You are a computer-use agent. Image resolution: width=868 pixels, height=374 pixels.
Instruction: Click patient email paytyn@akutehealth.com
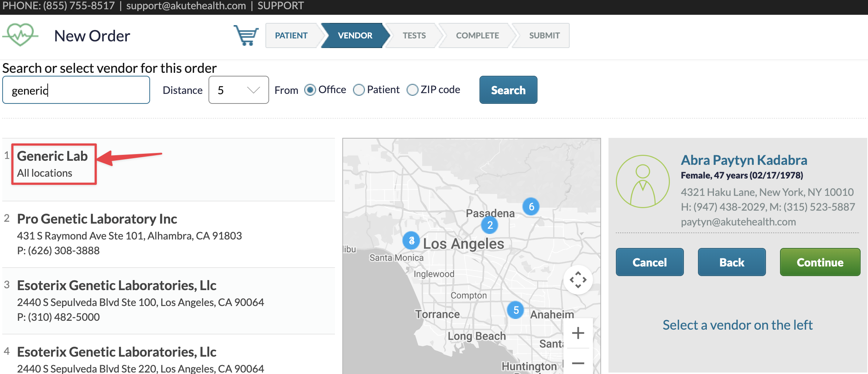[x=738, y=222]
